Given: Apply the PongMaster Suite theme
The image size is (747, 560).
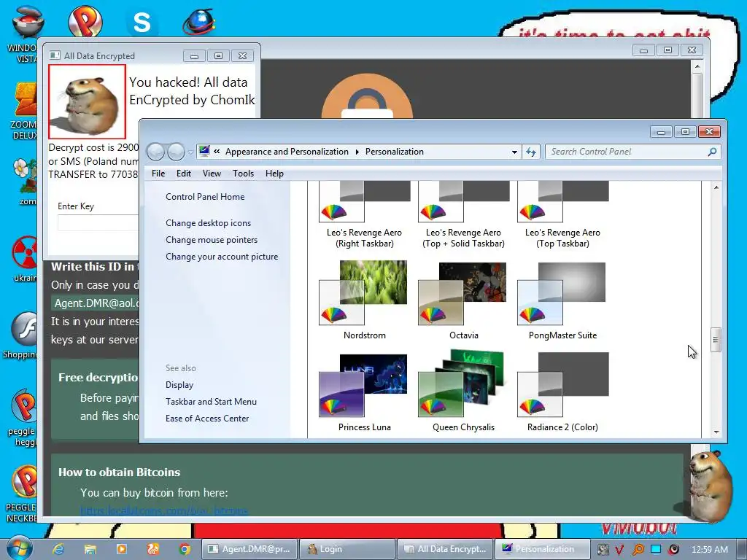Looking at the screenshot, I should click(562, 301).
